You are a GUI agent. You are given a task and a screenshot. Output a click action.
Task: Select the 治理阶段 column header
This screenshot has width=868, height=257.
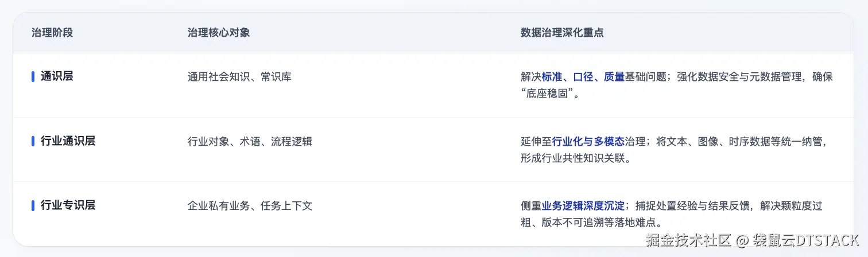click(x=52, y=33)
